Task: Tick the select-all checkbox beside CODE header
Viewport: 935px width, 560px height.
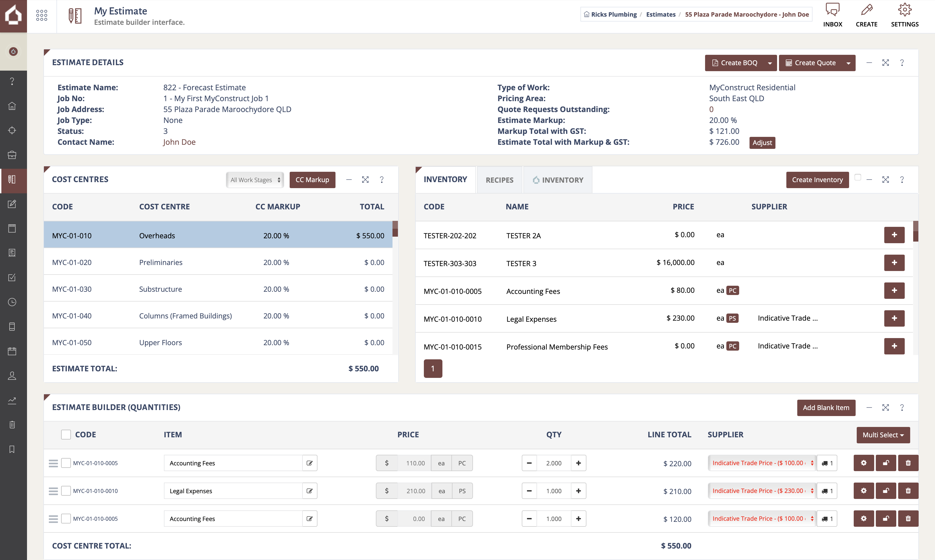Action: (66, 434)
